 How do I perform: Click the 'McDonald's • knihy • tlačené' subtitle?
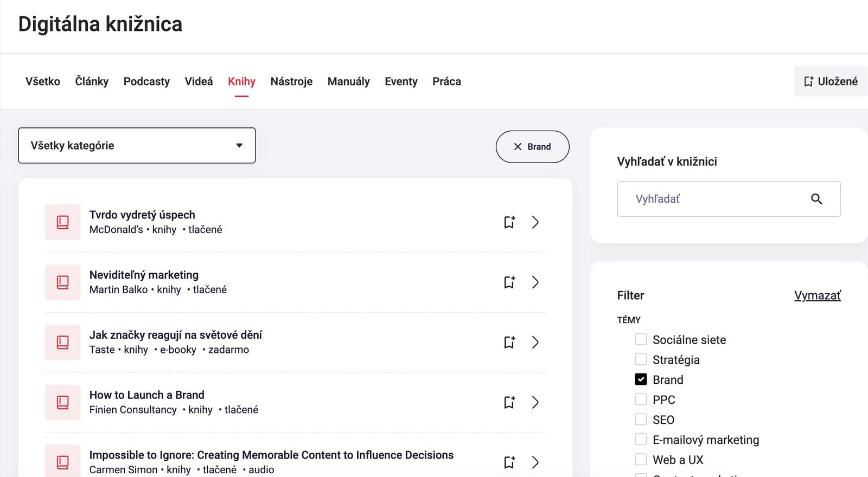156,230
